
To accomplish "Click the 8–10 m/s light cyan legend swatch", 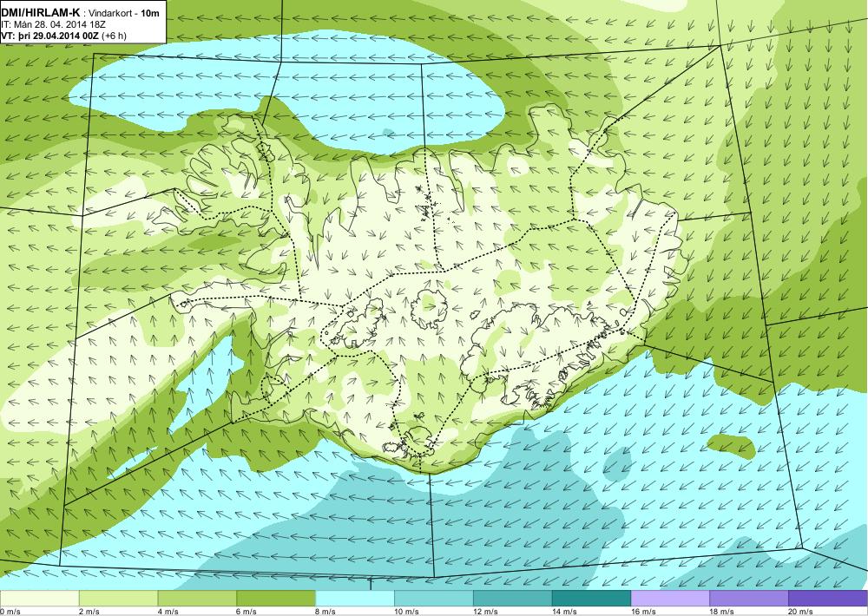I will pyautogui.click(x=355, y=599).
